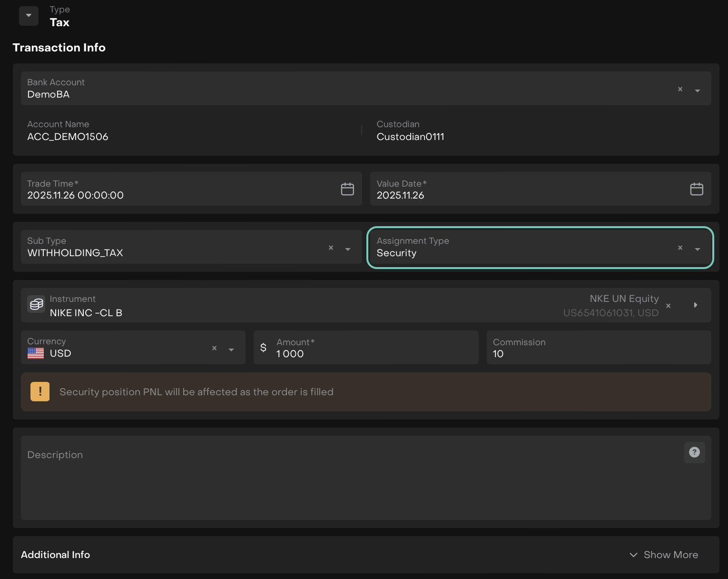Click the instrument coins icon
728x579 pixels.
(36, 304)
